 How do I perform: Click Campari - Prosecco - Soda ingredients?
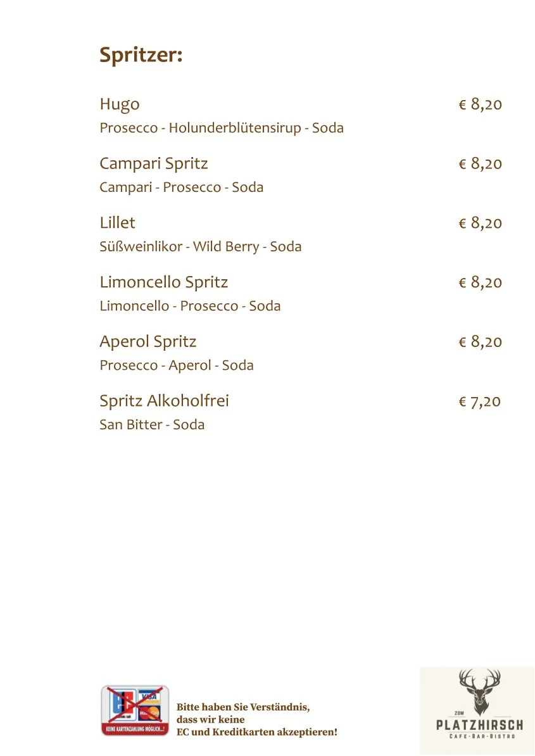point(181,187)
